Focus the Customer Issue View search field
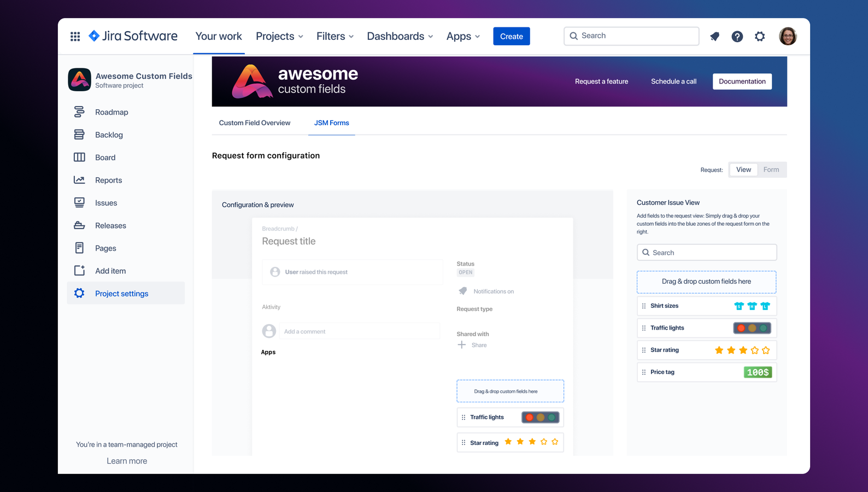Screen dimensions: 868x492 tap(707, 253)
